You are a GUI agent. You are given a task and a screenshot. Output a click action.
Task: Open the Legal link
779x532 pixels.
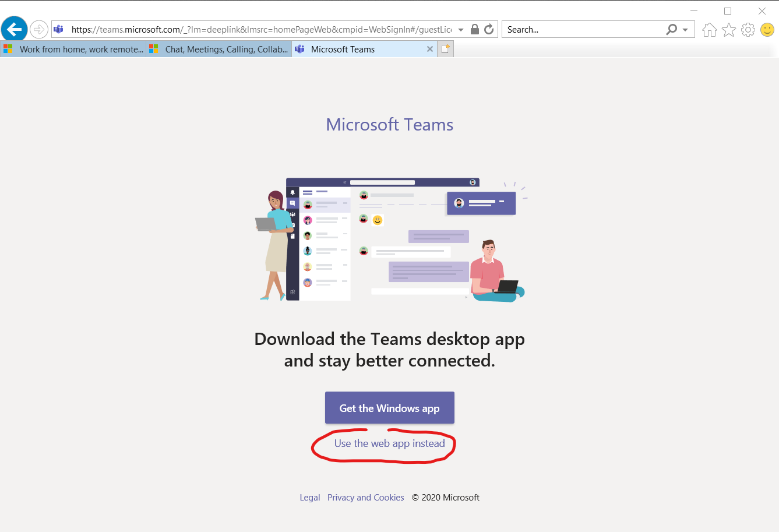tap(310, 498)
